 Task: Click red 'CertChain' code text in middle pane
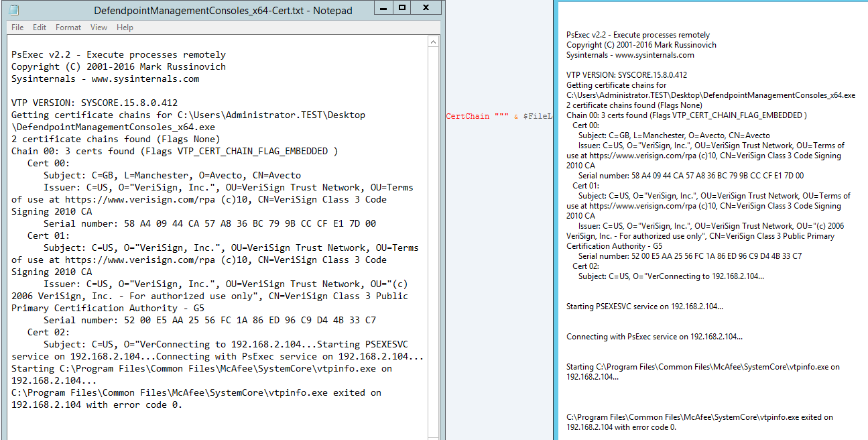point(468,117)
